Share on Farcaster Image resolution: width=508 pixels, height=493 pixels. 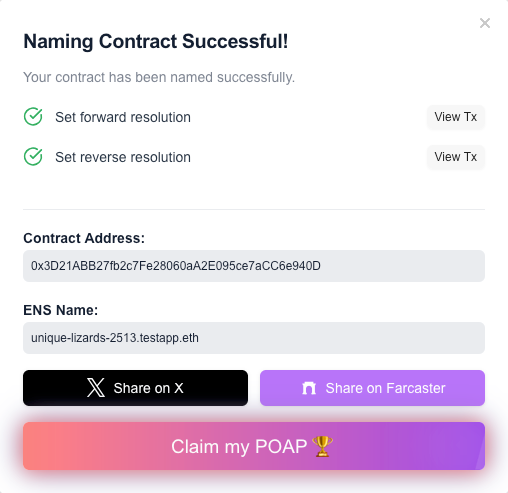click(372, 388)
